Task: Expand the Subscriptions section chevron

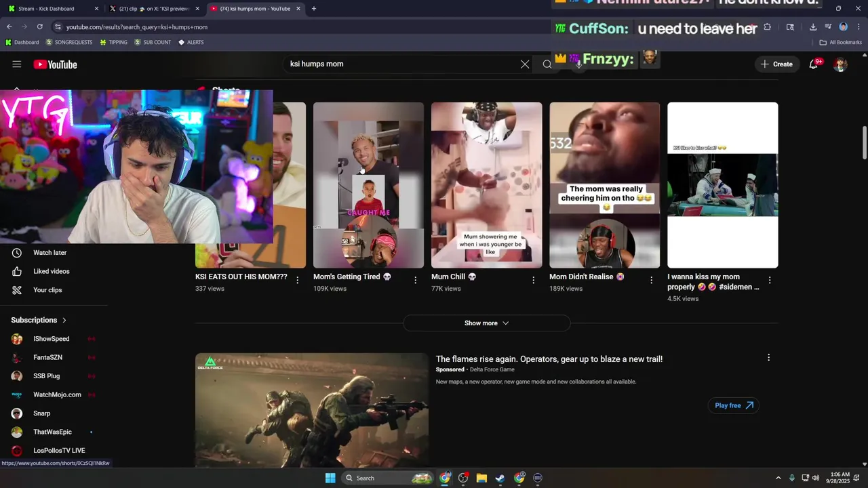Action: point(64,320)
